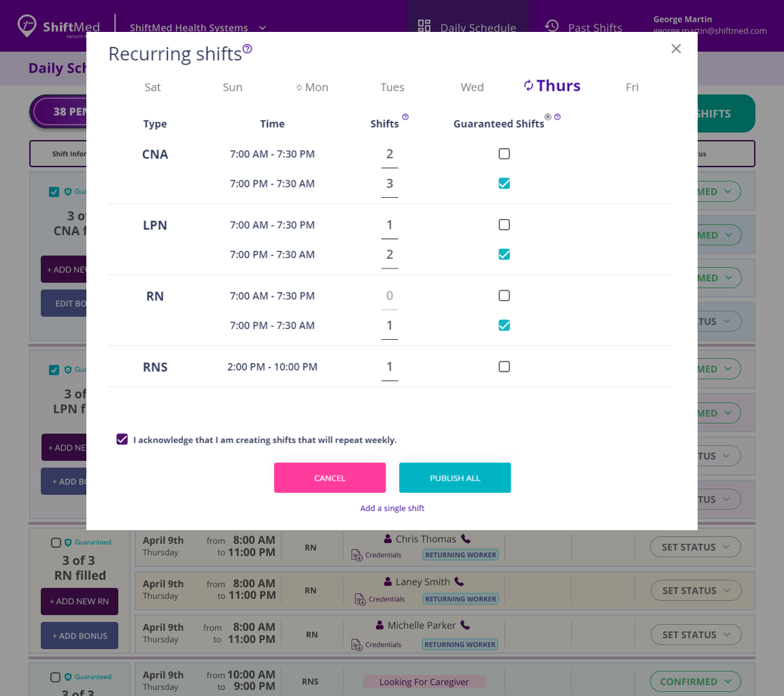Toggle the weekly repeat acknowledgment checkbox
784x696 pixels.
tap(122, 440)
